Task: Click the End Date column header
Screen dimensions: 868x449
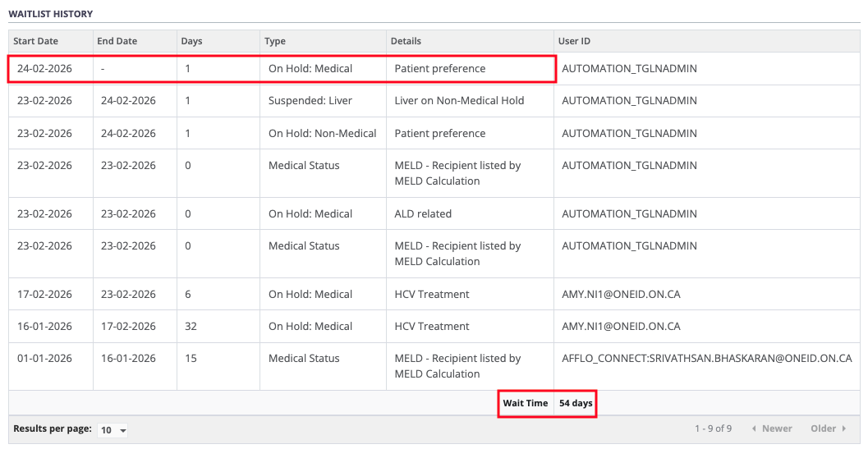Action: pyautogui.click(x=117, y=41)
